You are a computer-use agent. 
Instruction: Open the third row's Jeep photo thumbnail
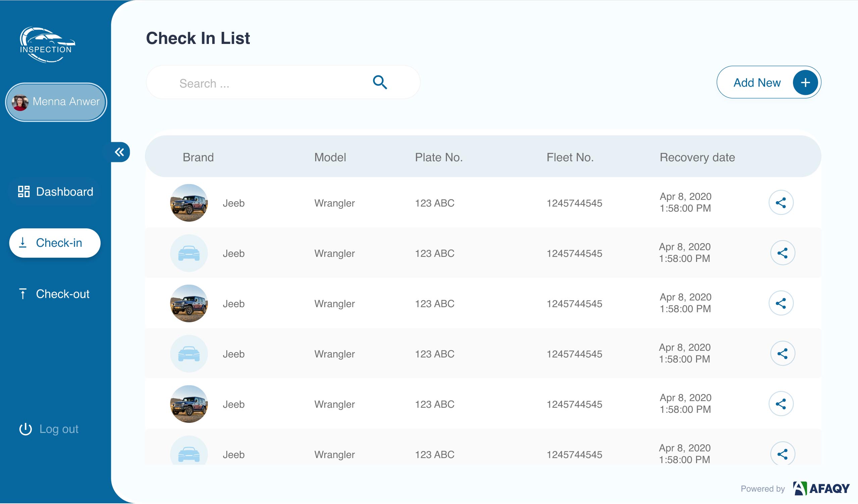tap(189, 304)
